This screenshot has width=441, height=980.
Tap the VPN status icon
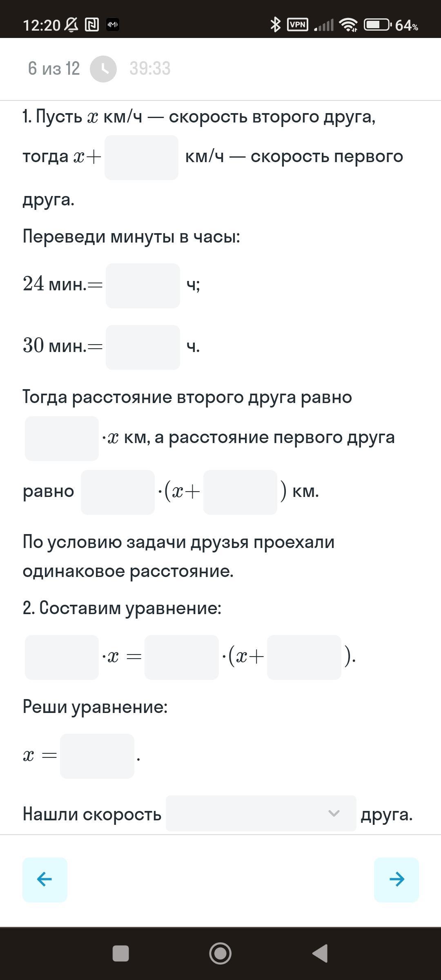click(x=298, y=25)
